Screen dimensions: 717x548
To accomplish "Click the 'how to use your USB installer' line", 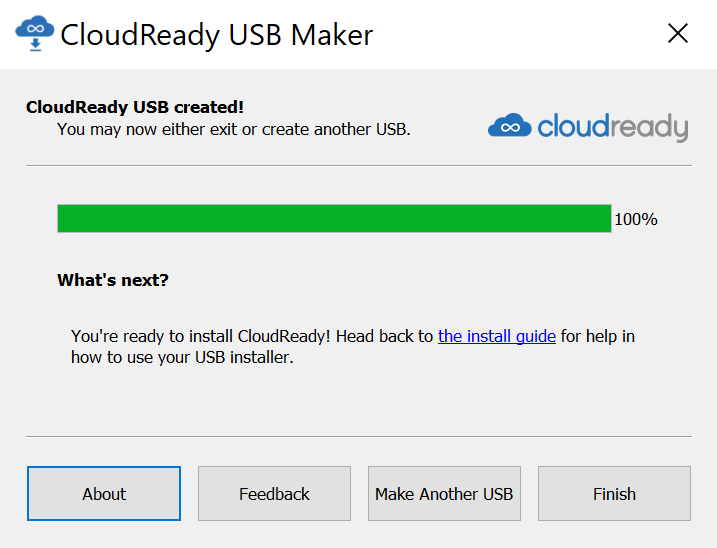I will (x=182, y=357).
